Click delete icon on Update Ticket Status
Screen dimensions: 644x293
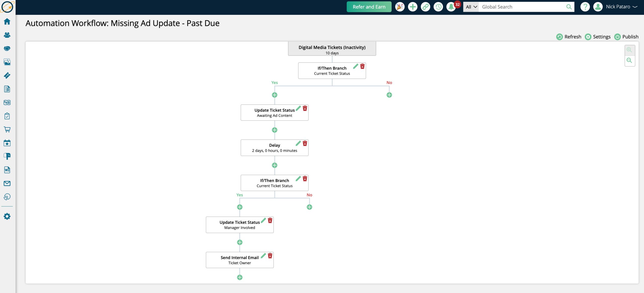pos(305,108)
